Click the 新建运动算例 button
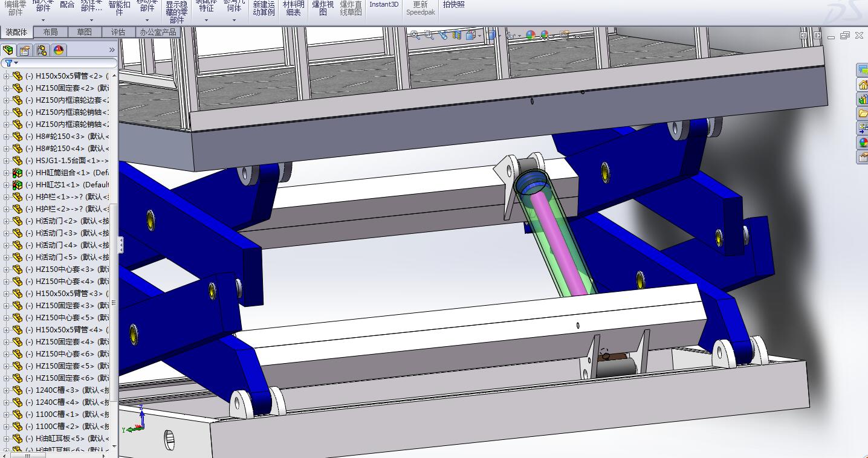 (264, 8)
